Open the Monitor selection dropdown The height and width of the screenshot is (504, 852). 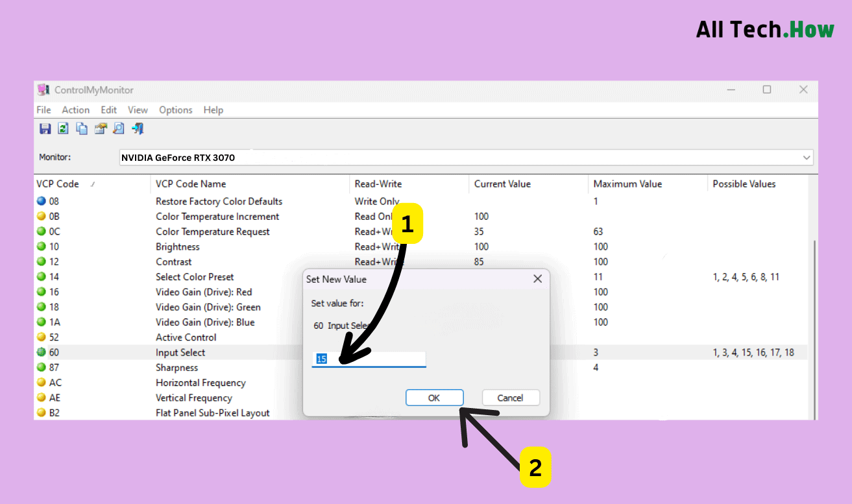(807, 157)
